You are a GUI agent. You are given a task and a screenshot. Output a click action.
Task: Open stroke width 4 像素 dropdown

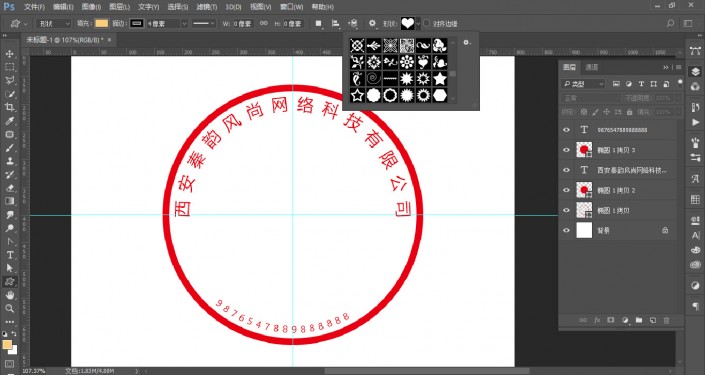(x=184, y=23)
